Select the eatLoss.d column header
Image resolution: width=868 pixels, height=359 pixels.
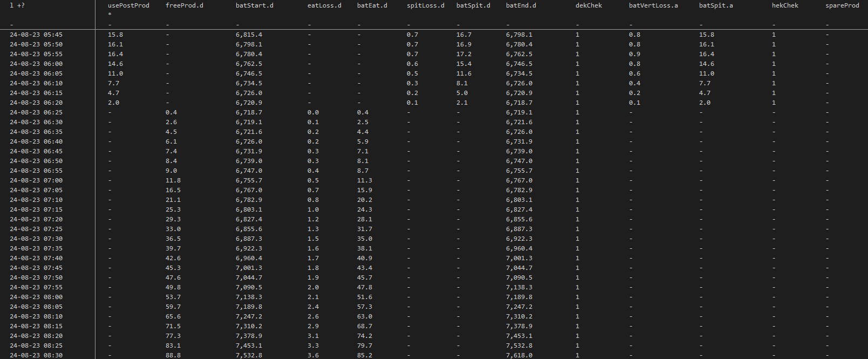tap(320, 5)
